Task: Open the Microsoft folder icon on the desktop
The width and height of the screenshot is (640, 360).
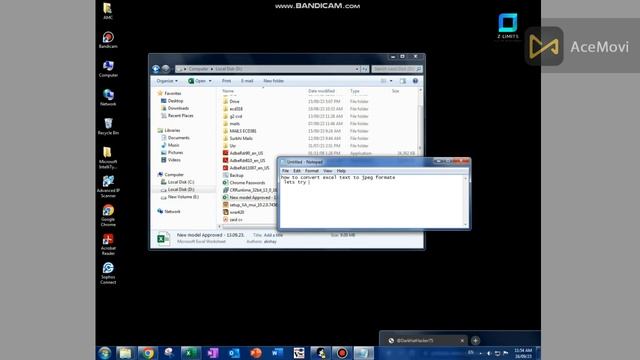Action: (x=108, y=158)
